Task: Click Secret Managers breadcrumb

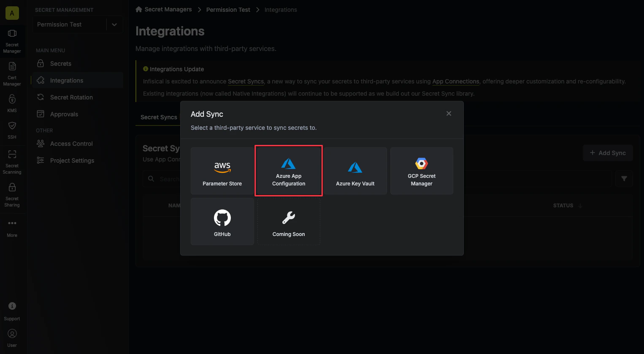Action: coord(168,9)
